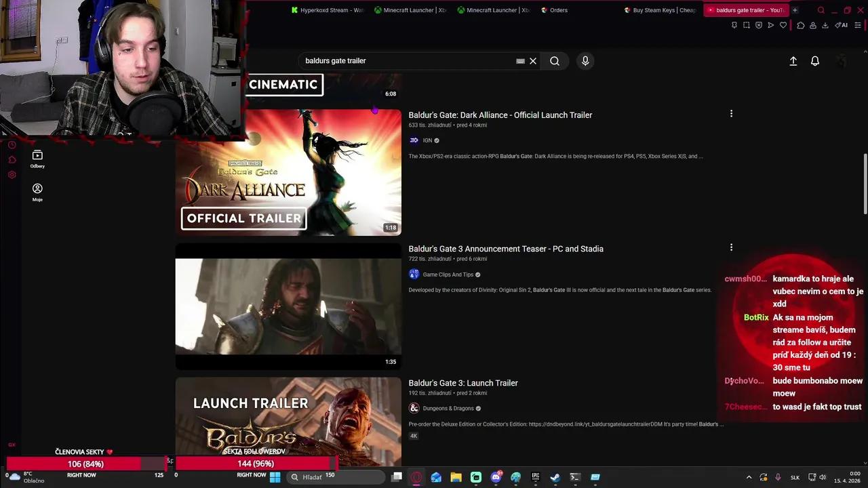Open the terminal app from the taskbar
Image resolution: width=868 pixels, height=488 pixels.
575,477
